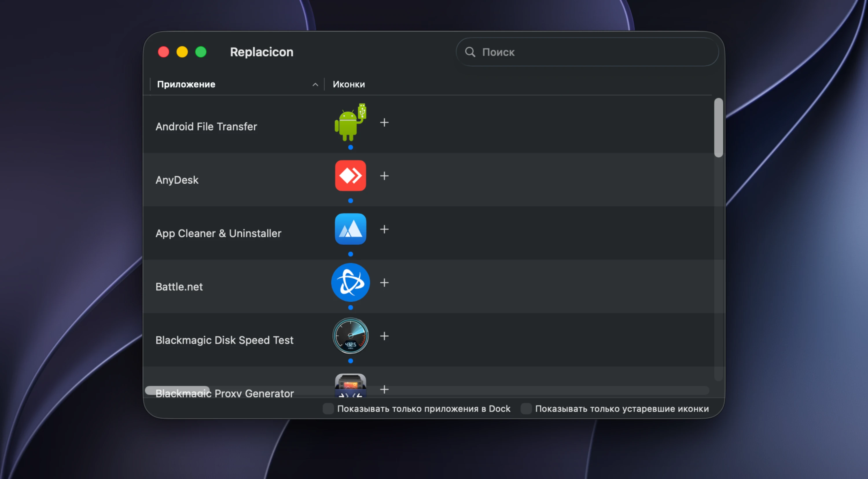Select the AnyDesk row name
Screen dimensions: 868x479
click(177, 180)
